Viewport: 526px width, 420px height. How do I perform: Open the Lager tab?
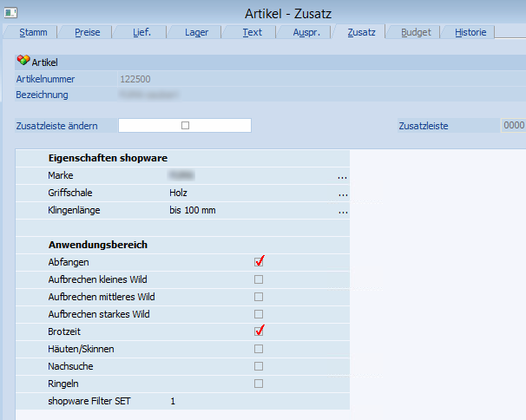click(x=196, y=32)
